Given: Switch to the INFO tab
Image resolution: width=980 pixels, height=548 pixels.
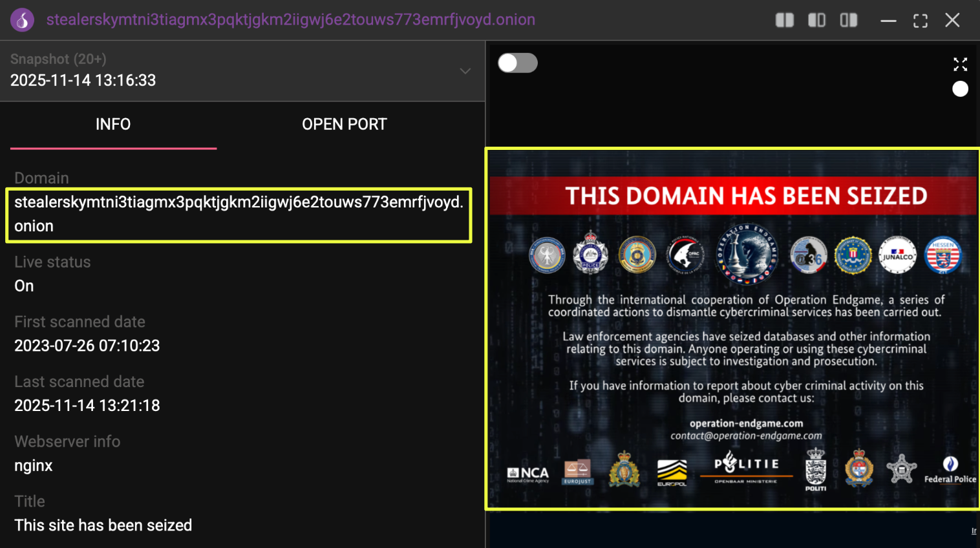Looking at the screenshot, I should click(x=113, y=124).
